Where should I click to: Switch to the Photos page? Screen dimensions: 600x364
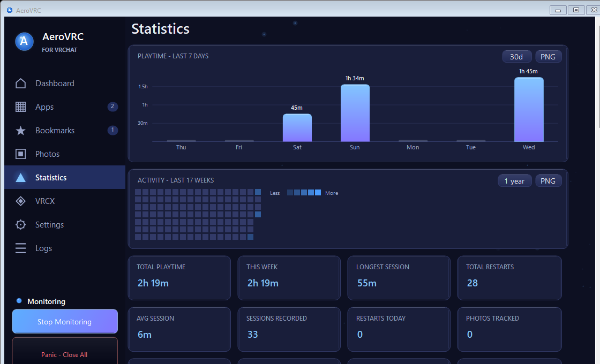[65, 154]
